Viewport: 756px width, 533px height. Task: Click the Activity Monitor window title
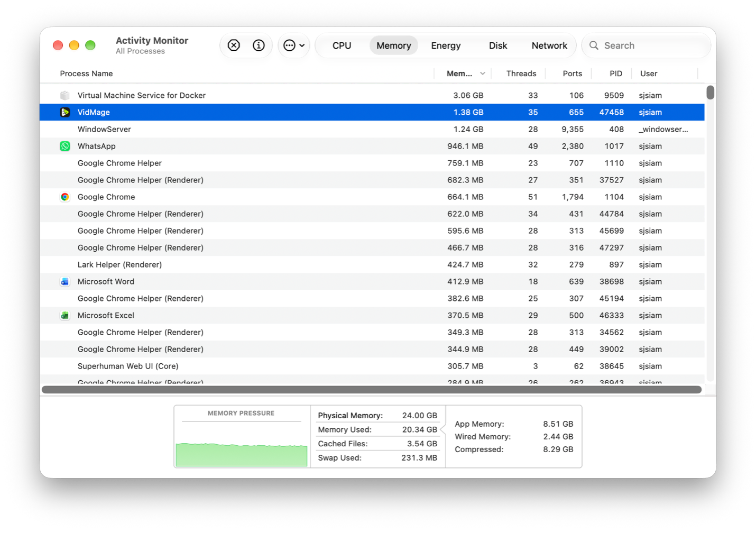click(152, 41)
